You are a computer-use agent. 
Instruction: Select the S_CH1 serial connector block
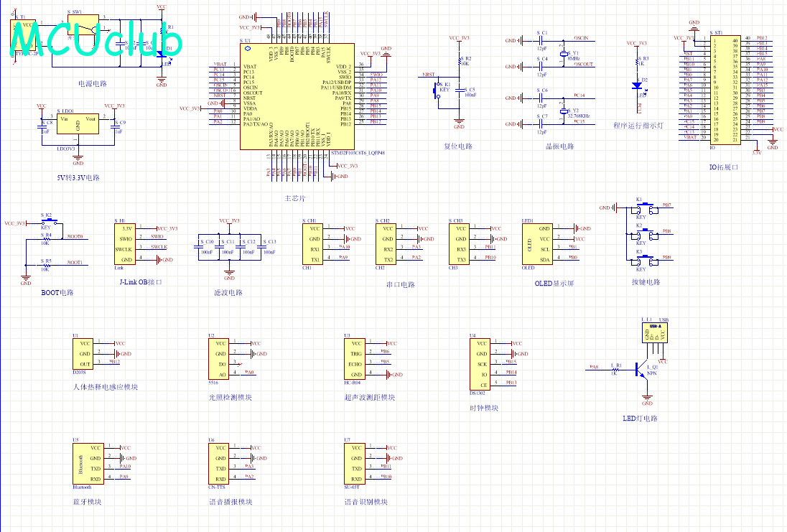(x=312, y=244)
